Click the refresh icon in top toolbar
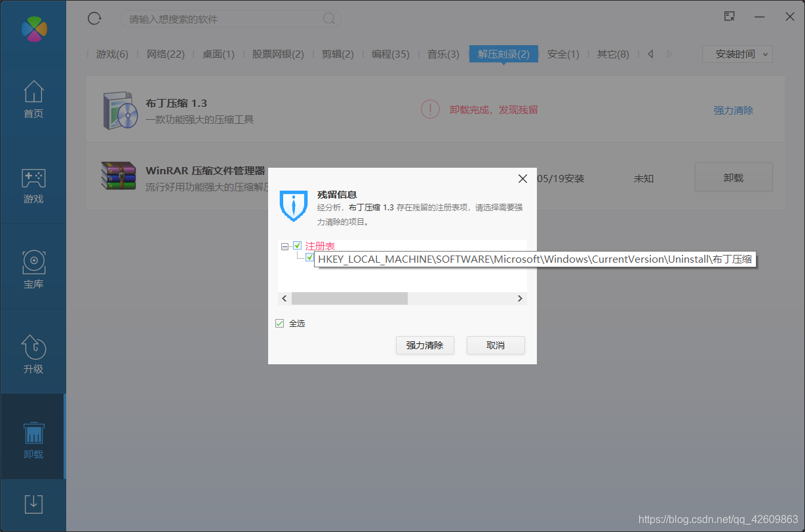The image size is (805, 532). (94, 18)
